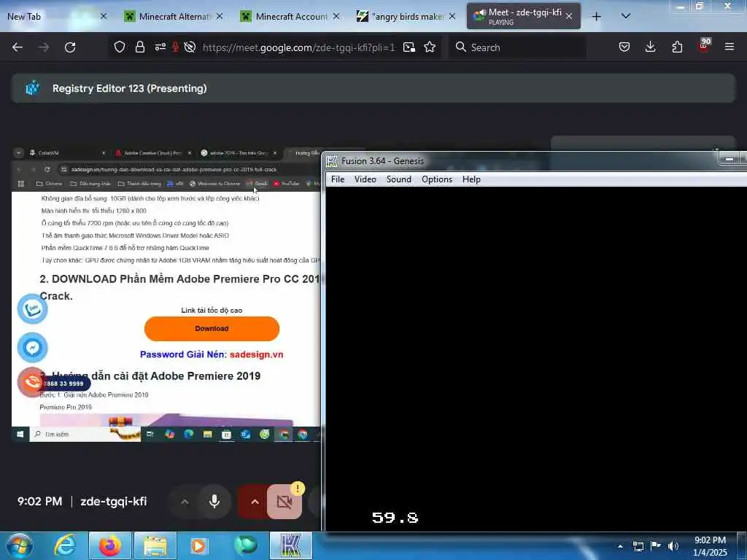Close the angry birds maker tab

[x=452, y=16]
